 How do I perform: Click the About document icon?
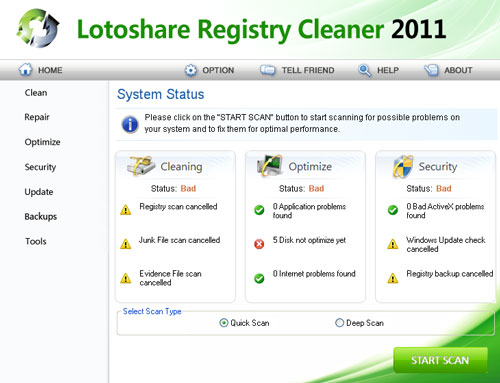point(431,70)
